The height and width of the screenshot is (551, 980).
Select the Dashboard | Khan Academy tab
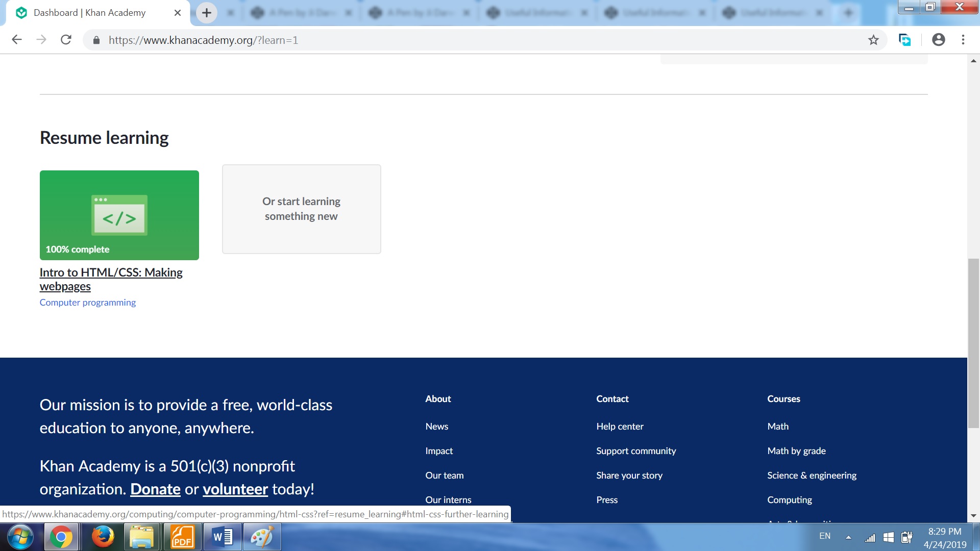[x=97, y=13]
